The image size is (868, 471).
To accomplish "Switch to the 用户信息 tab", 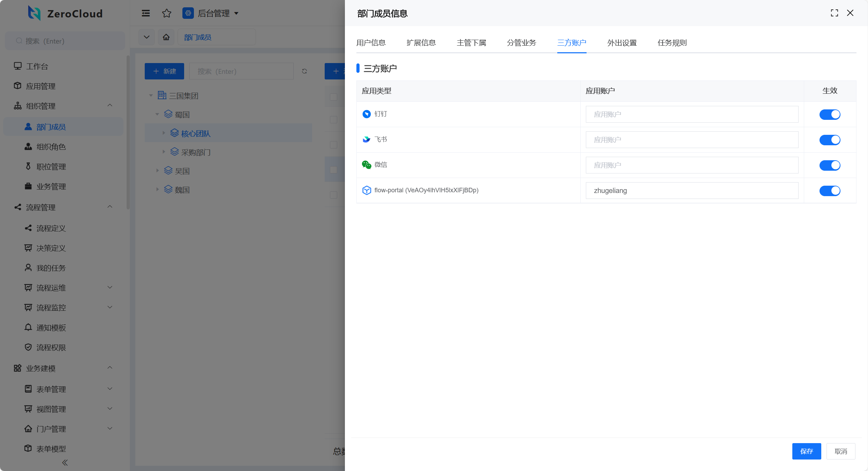I will [371, 43].
